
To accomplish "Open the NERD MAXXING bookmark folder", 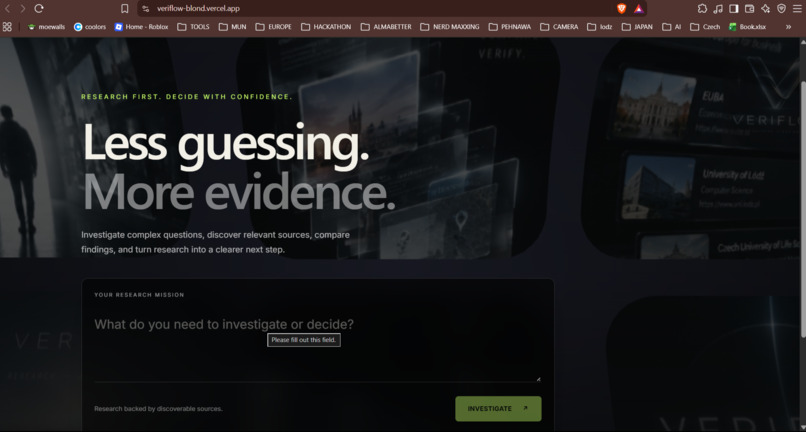I will (x=450, y=27).
